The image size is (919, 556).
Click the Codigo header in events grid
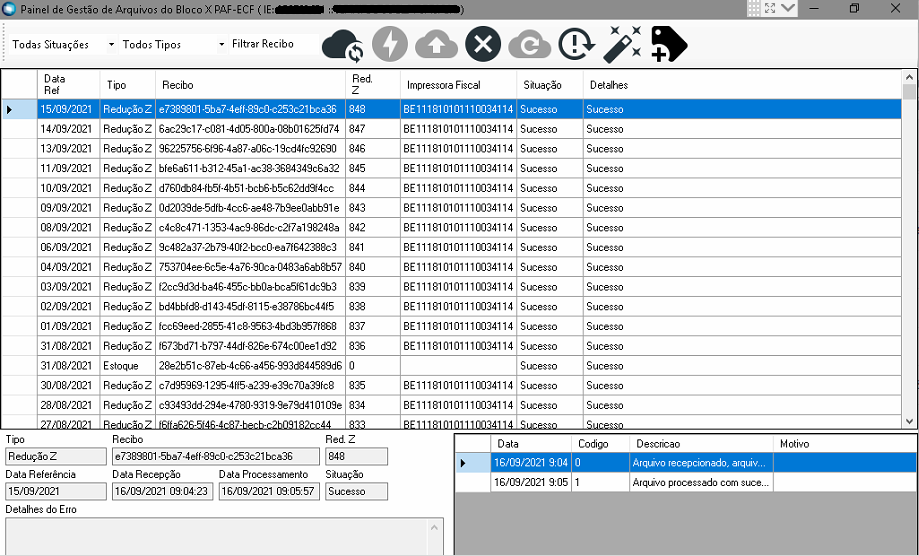(600, 444)
